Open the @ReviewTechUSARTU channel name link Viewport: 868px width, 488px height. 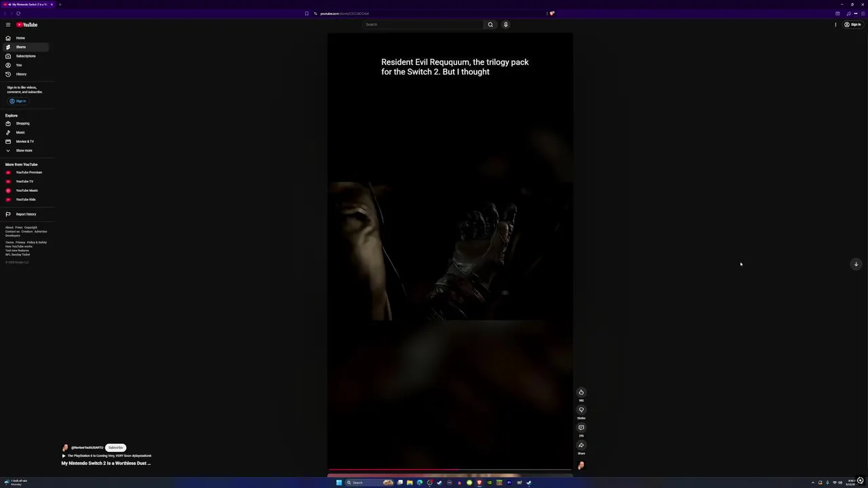pyautogui.click(x=87, y=447)
